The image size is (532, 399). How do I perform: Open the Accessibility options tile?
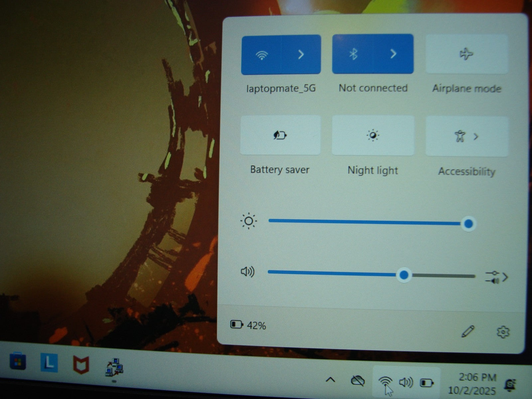[x=466, y=136]
